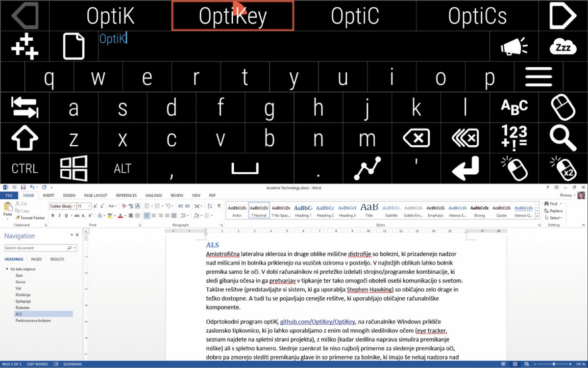Open Word Help with the question mark

click(x=547, y=187)
